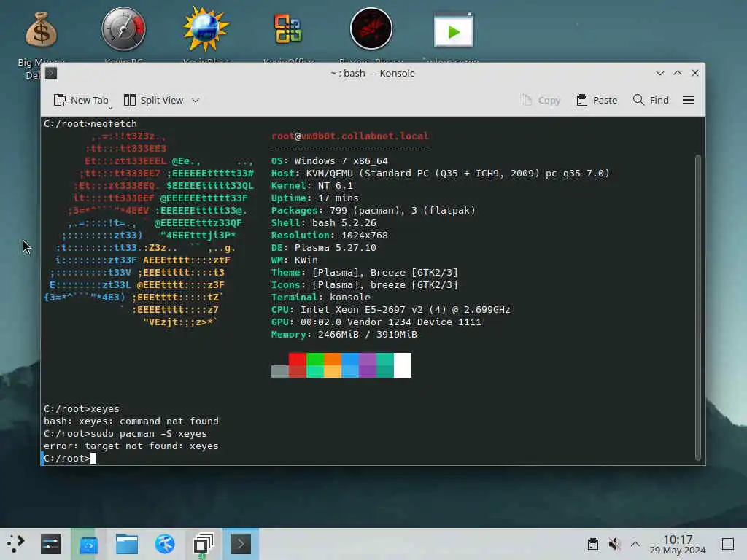Screen dimensions: 747x560
Task: Click the white color block in neofetch palette
Action: pyautogui.click(x=403, y=365)
